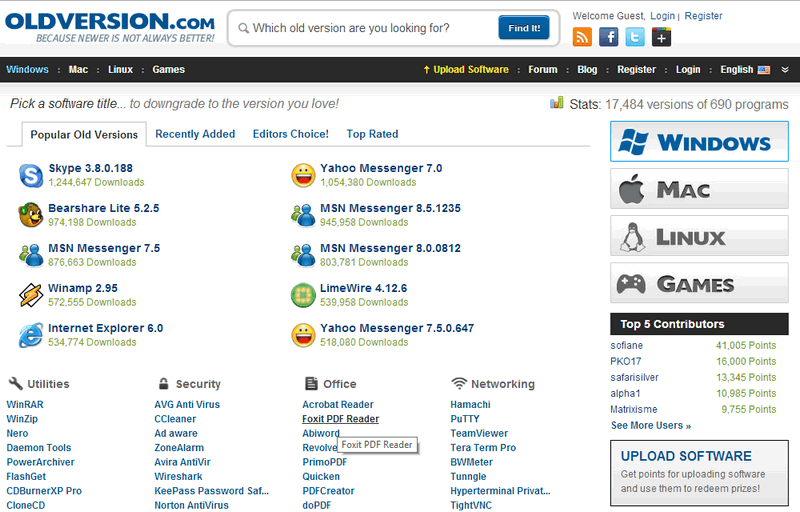
Task: Click the LimeWire 4.12.6 lime icon
Action: [x=303, y=295]
